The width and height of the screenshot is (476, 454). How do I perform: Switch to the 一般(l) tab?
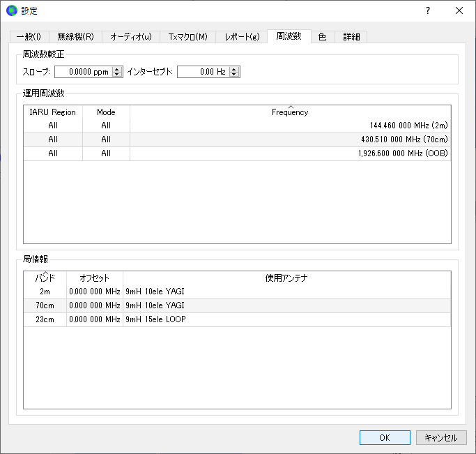29,37
